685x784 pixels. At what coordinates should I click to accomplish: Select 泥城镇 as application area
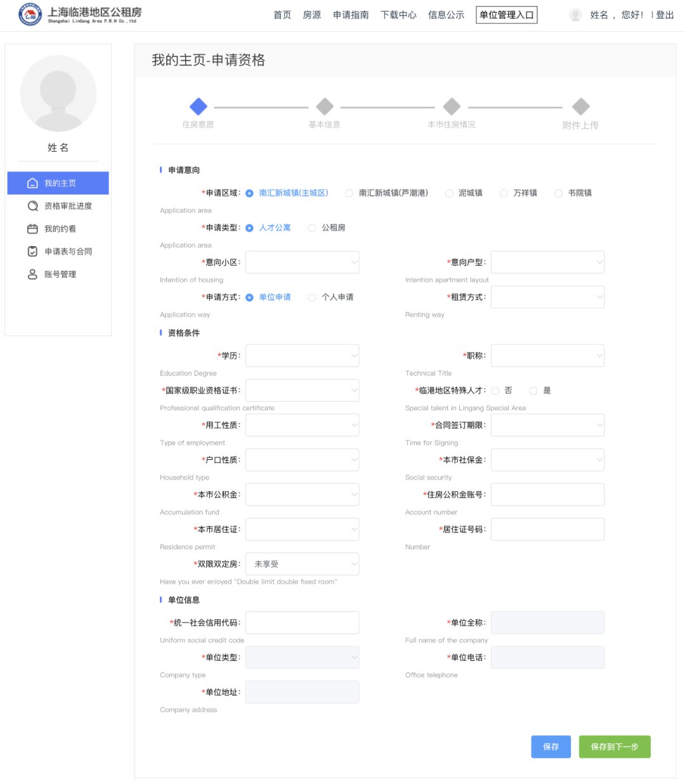[x=449, y=193]
